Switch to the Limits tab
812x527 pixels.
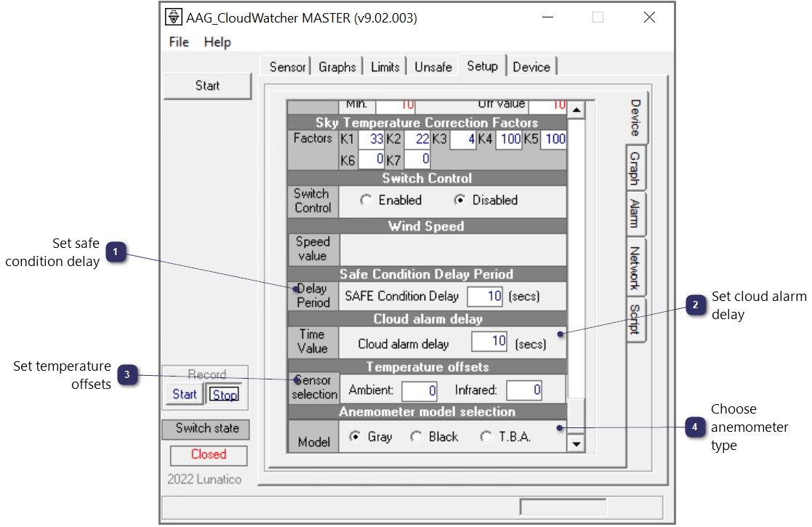click(385, 67)
